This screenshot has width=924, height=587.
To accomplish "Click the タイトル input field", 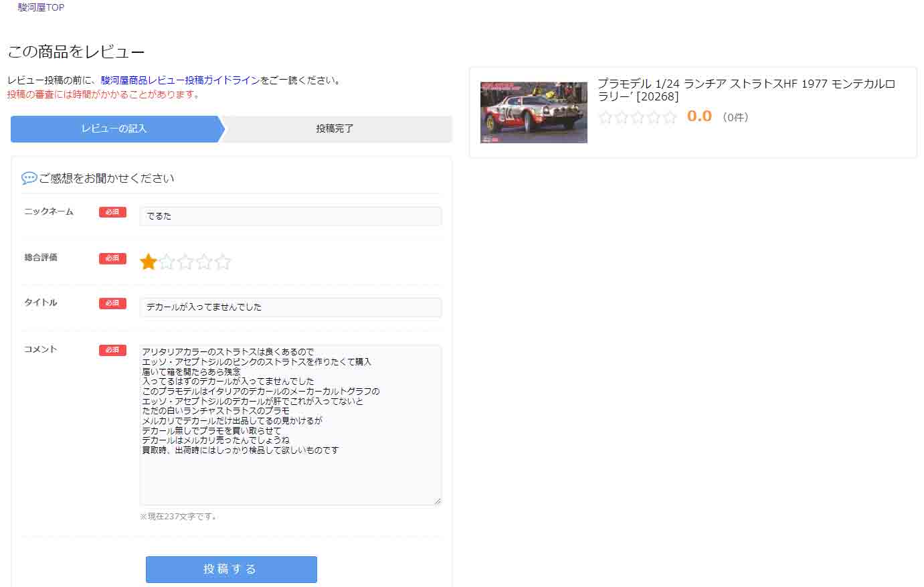I will (x=290, y=307).
